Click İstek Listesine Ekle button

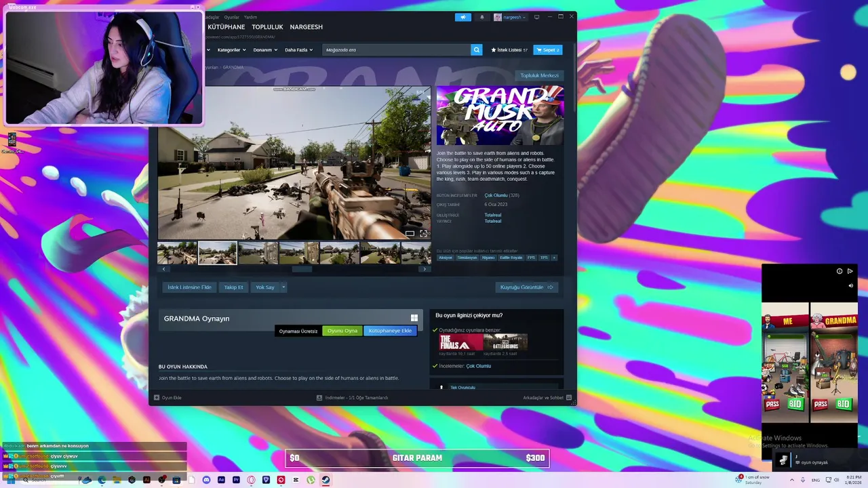coord(189,287)
